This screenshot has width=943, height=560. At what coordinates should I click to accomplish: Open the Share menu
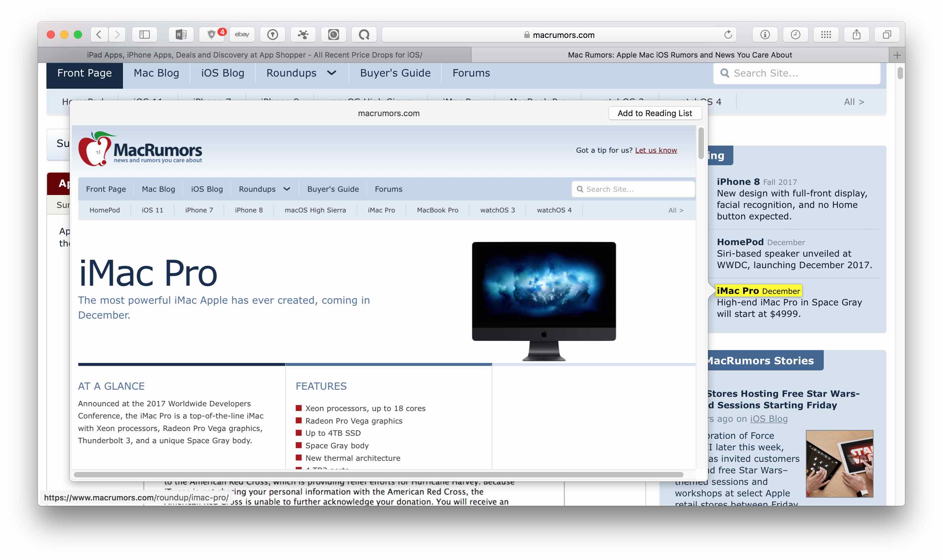click(x=857, y=35)
